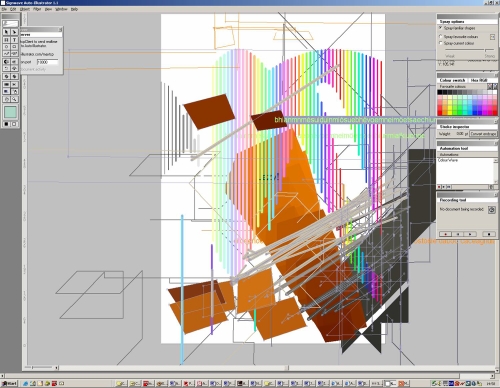Select the half-filled circle tool
This screenshot has width=500, height=388.
(6, 62)
